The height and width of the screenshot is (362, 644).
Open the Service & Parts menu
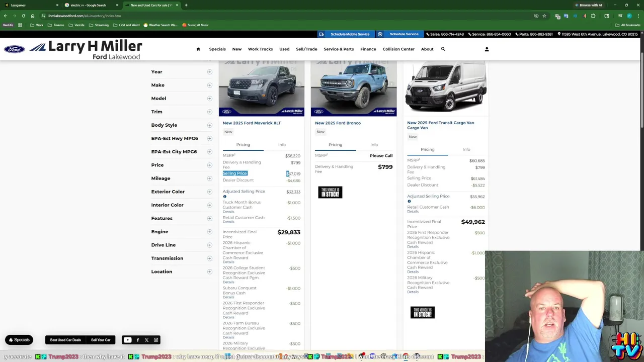pos(339,49)
